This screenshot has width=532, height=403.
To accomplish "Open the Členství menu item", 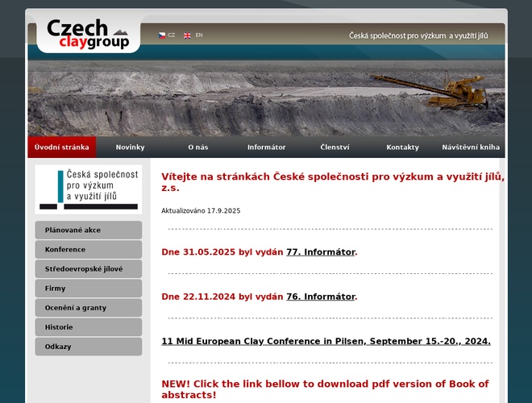I will pyautogui.click(x=335, y=147).
